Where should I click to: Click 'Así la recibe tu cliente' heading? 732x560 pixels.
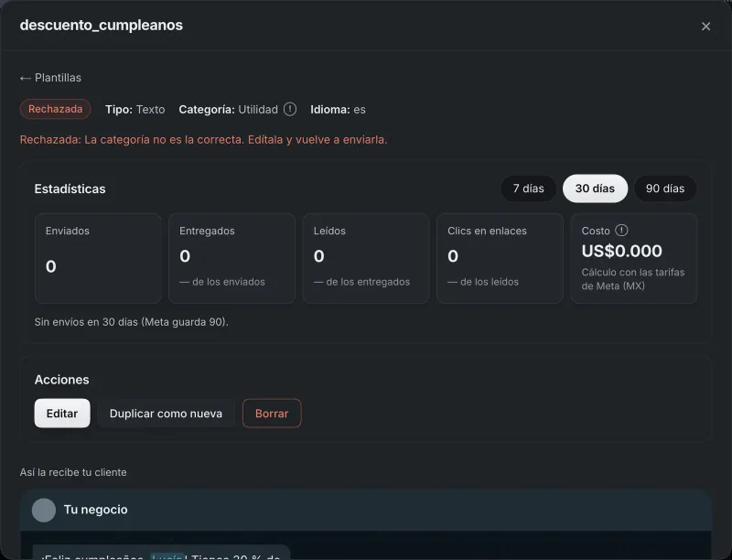pyautogui.click(x=73, y=472)
